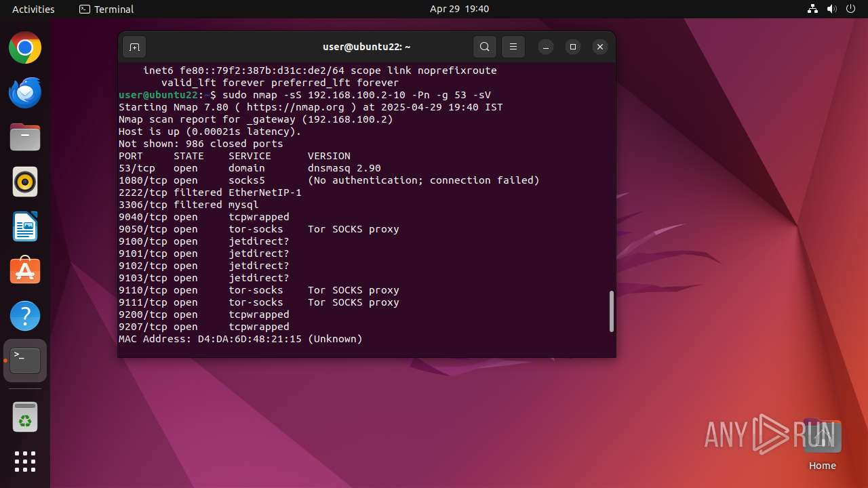Click the terminal title 'user@ubuntu22: ~'
The width and height of the screenshot is (868, 488).
(367, 47)
